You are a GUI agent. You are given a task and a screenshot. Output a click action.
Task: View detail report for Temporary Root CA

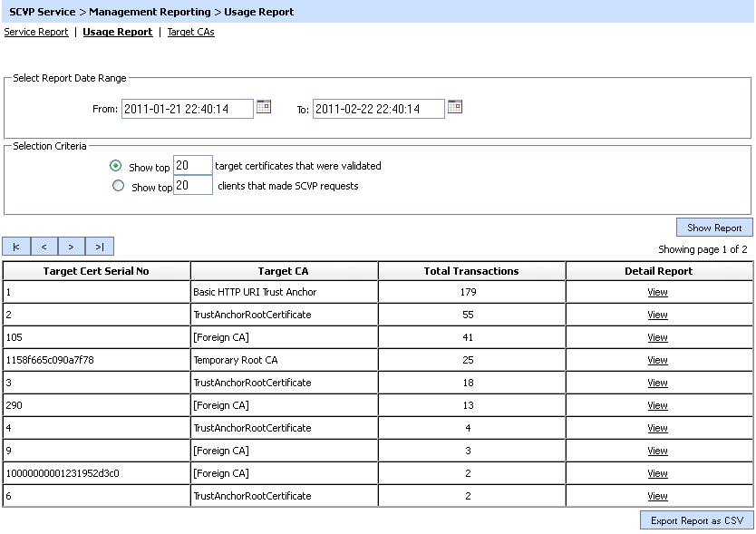tap(657, 360)
